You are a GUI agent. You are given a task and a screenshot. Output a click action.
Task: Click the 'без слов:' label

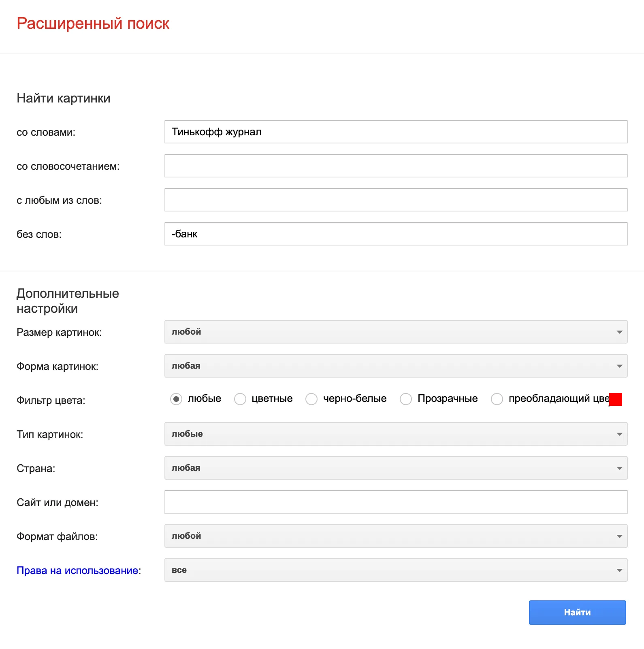coord(39,234)
